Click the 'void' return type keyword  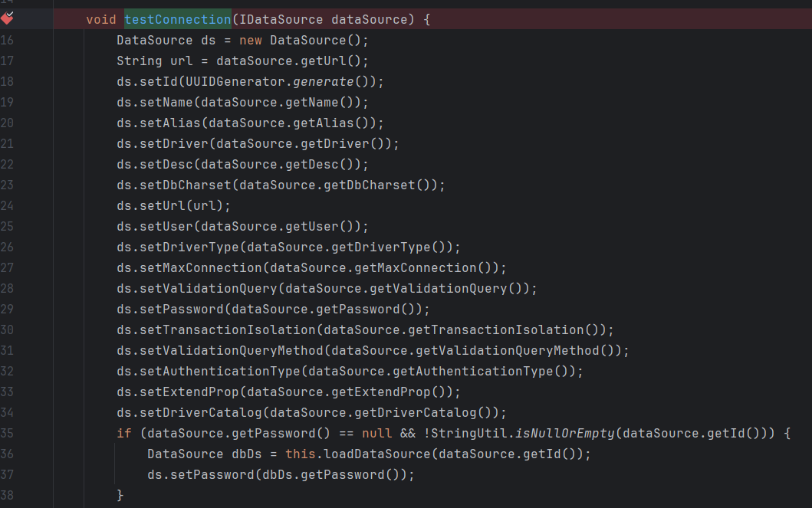(x=101, y=19)
